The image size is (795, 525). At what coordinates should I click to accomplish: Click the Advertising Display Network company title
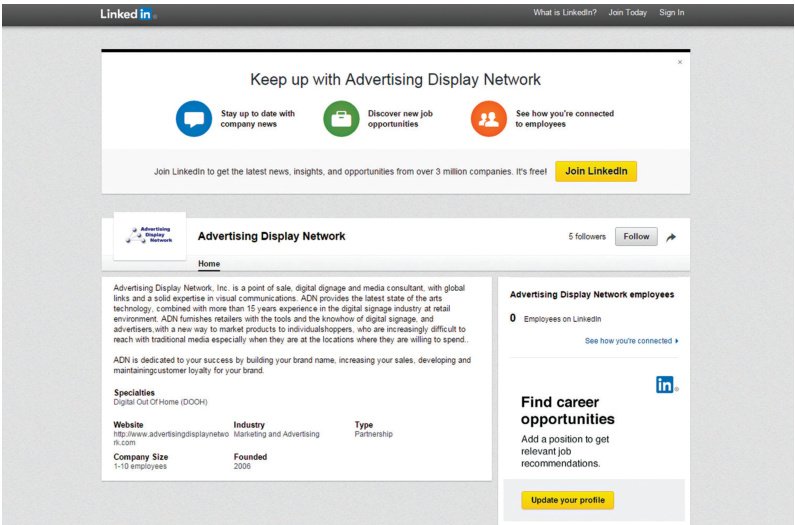[271, 236]
